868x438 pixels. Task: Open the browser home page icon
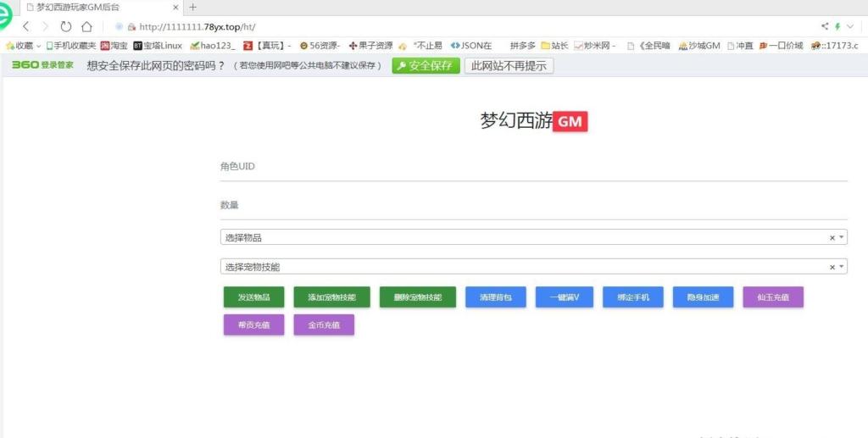pyautogui.click(x=86, y=26)
